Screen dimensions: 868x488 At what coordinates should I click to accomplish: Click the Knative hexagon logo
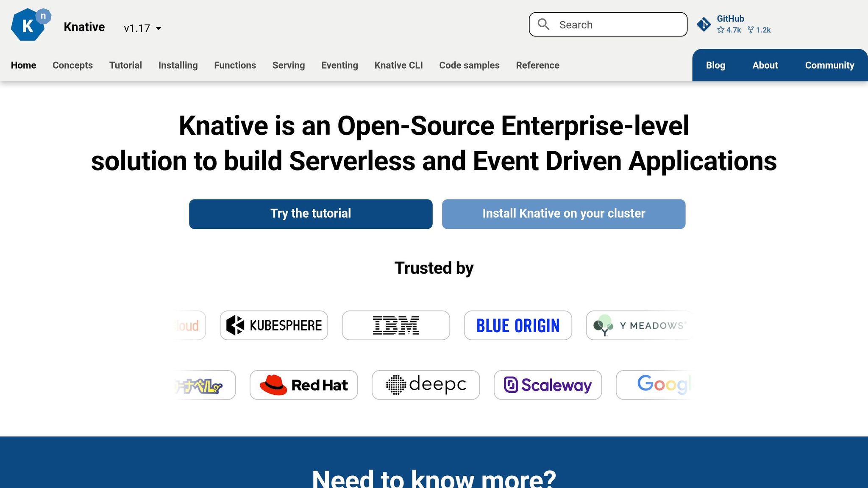click(x=31, y=25)
